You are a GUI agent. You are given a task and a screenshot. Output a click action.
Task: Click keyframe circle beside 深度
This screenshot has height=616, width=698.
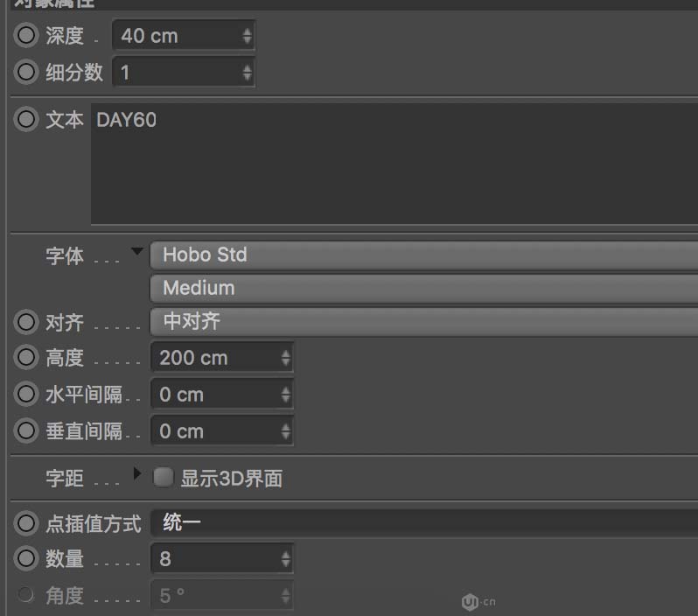coord(27,36)
